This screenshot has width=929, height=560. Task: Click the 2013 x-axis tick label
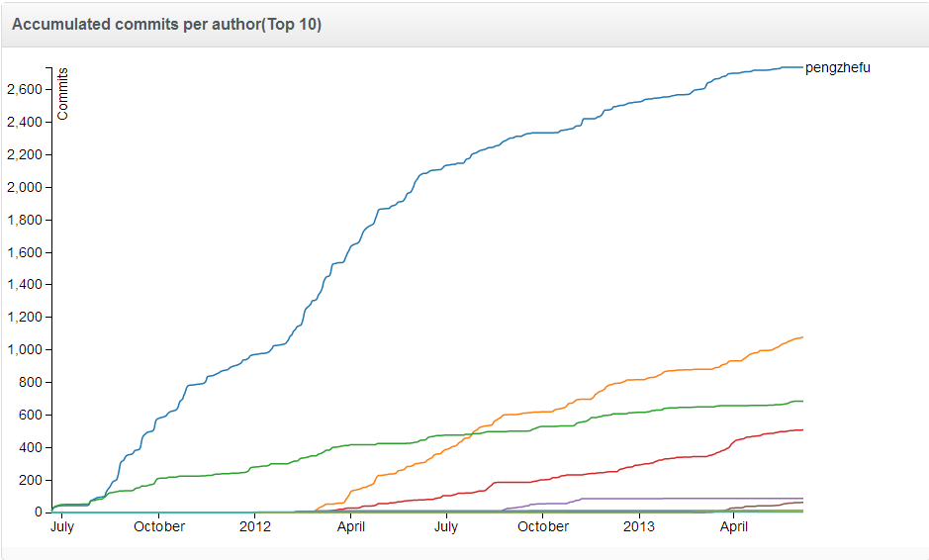(x=639, y=527)
